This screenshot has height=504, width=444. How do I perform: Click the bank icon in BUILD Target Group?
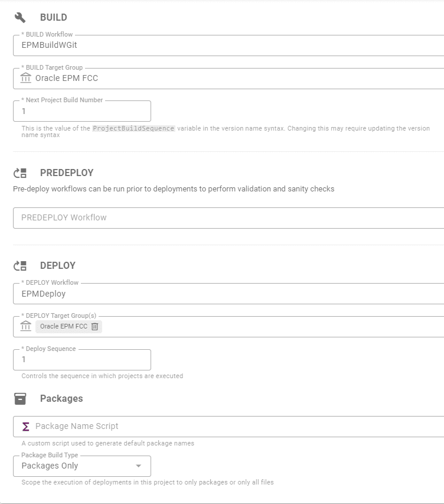pos(26,78)
